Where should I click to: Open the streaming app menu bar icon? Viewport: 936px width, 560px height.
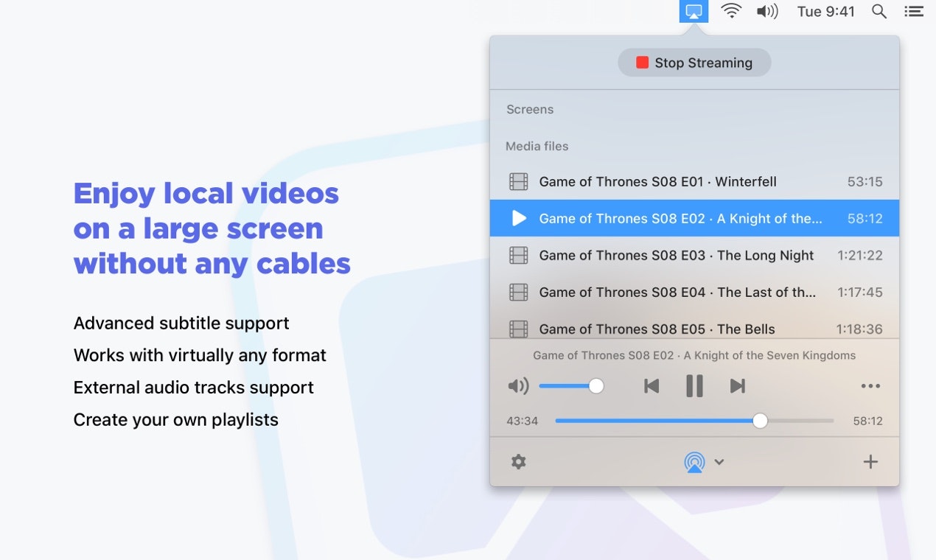click(694, 11)
